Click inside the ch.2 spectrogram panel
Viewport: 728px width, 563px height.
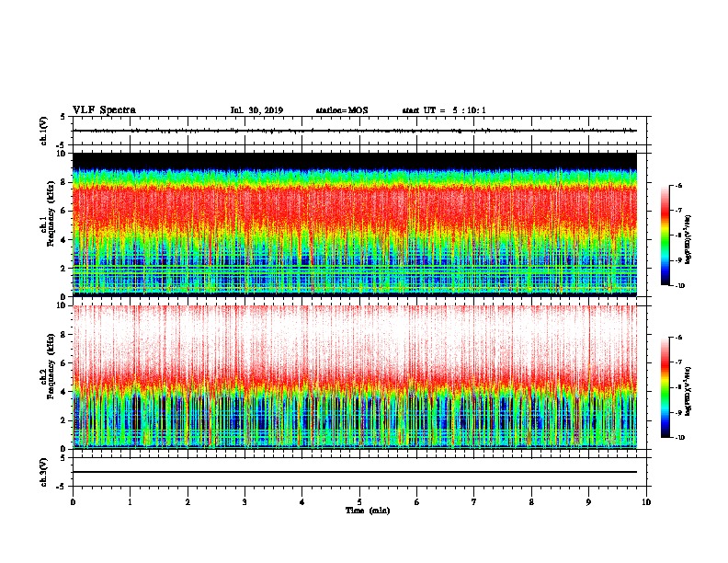pos(355,377)
